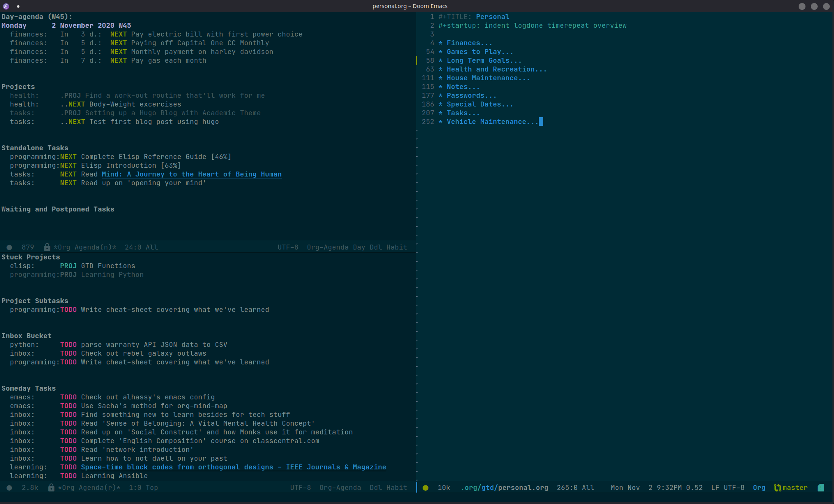Open the Space-time block codes IEEE link
Viewport: 834px width, 504px height.
233,467
